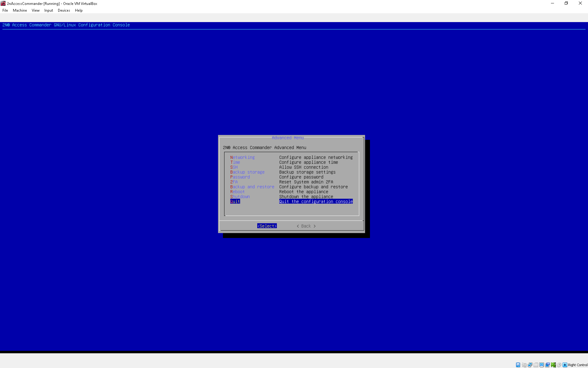Minimize the VirtualBox window
This screenshot has height=368, width=588.
coord(552,3)
